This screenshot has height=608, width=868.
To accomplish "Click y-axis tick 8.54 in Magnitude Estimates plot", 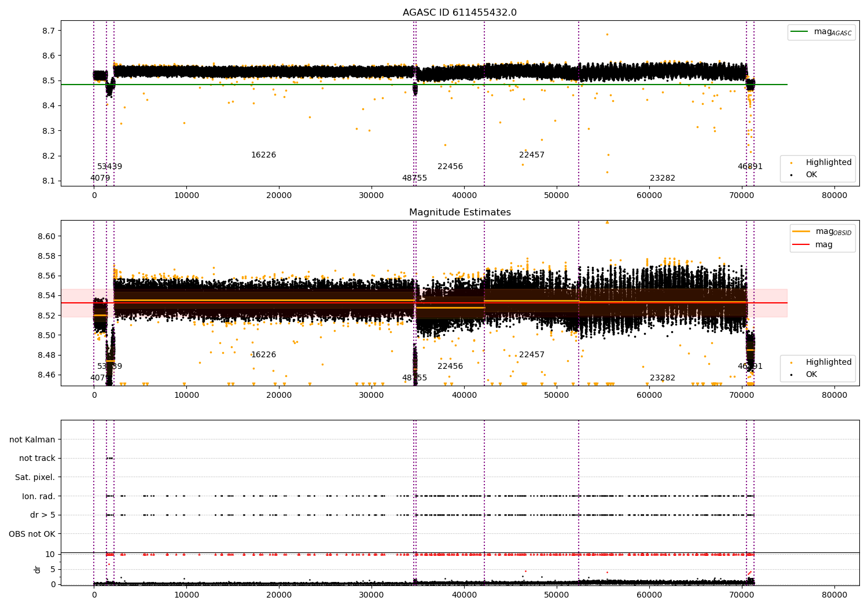I will pyautogui.click(x=46, y=296).
